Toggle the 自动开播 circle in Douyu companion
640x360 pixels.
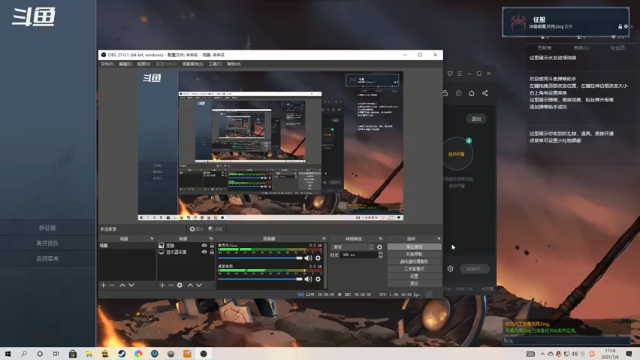pyautogui.click(x=457, y=154)
